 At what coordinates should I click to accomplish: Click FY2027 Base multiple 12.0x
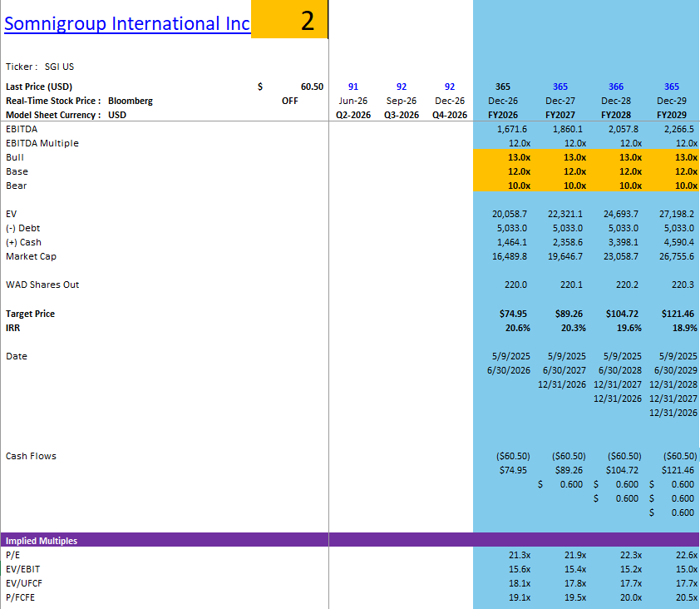tap(575, 171)
